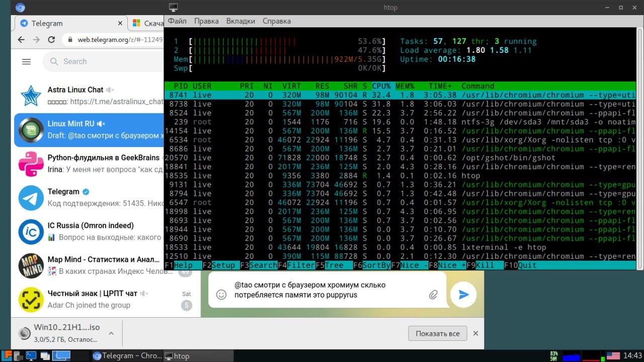
Task: Open the Telegram hamburger menu
Action: (26, 61)
